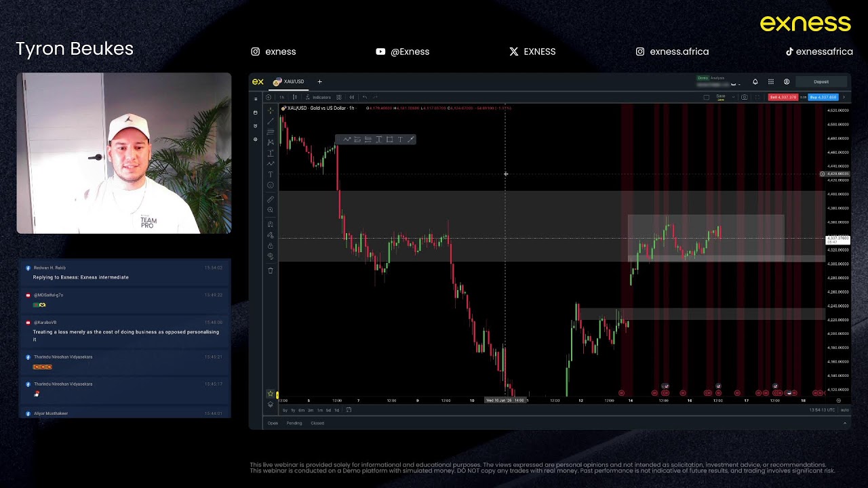This screenshot has height=488, width=868.
Task: Open the emoji icons tool
Action: [x=271, y=185]
